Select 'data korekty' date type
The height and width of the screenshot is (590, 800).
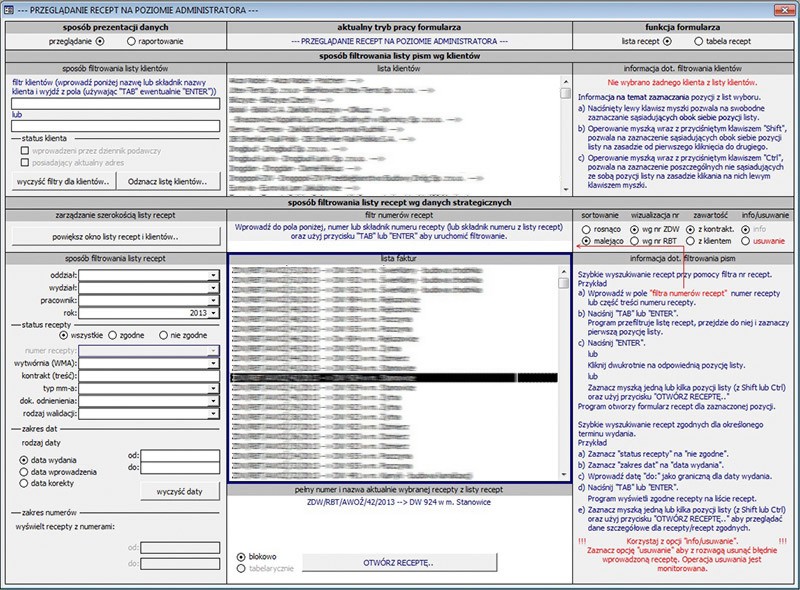click(x=23, y=483)
